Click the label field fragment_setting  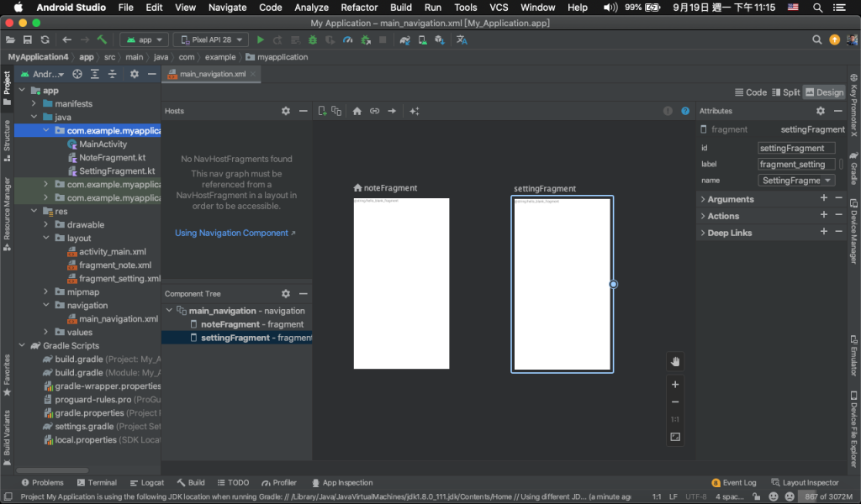[x=796, y=164]
